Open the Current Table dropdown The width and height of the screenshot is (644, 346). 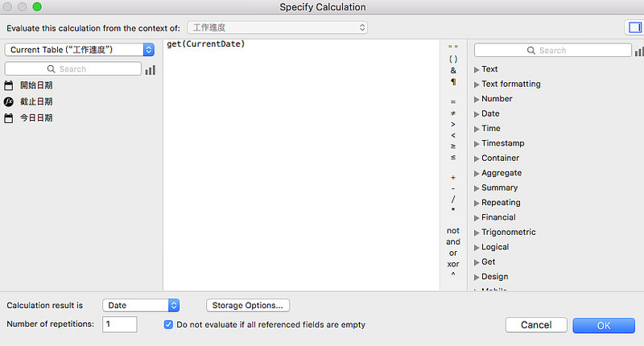[80, 50]
